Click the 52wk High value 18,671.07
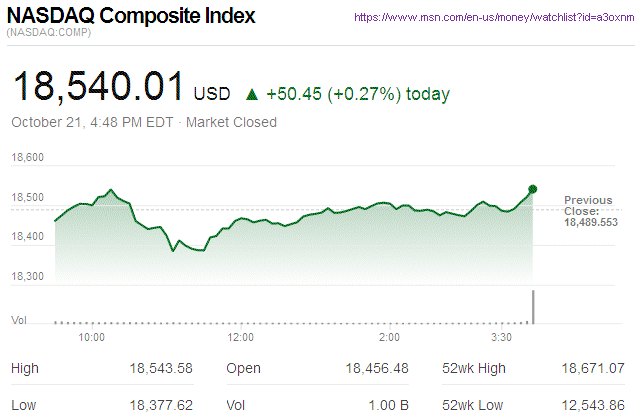This screenshot has width=640, height=420. (592, 369)
